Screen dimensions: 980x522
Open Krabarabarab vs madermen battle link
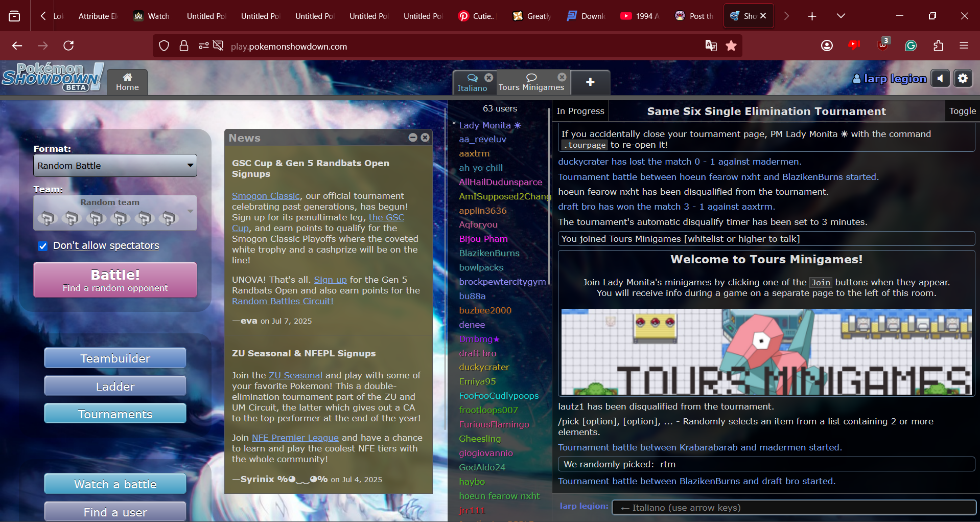700,447
